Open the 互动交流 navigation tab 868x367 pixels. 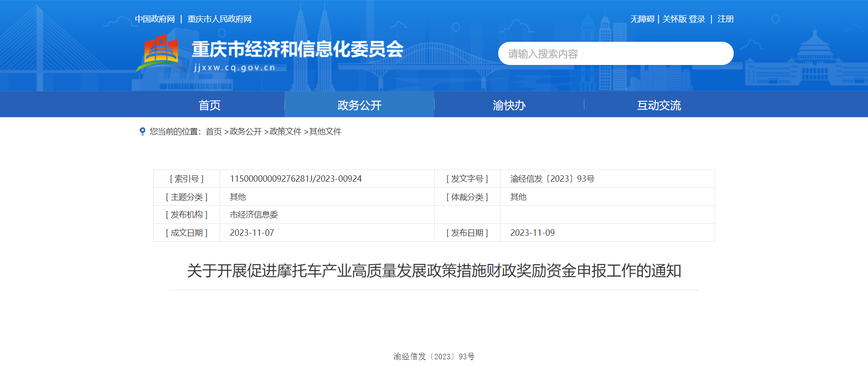click(659, 105)
